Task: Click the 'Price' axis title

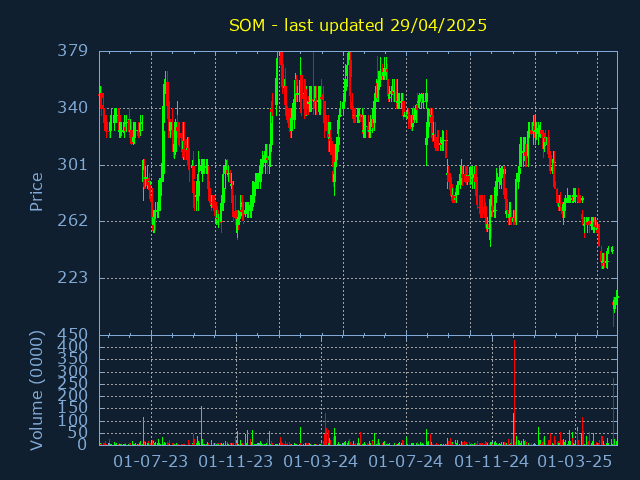Action: tap(36, 192)
